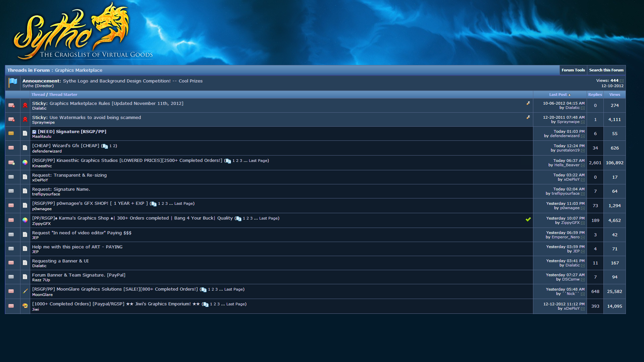Sort by Thread Starter column header

[x=63, y=95]
